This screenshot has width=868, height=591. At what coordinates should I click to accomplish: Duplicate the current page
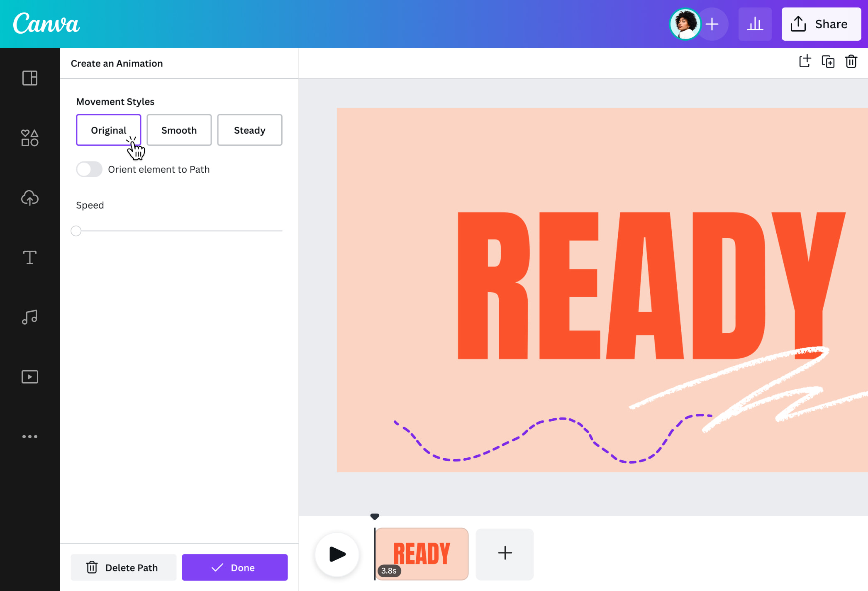coord(828,61)
